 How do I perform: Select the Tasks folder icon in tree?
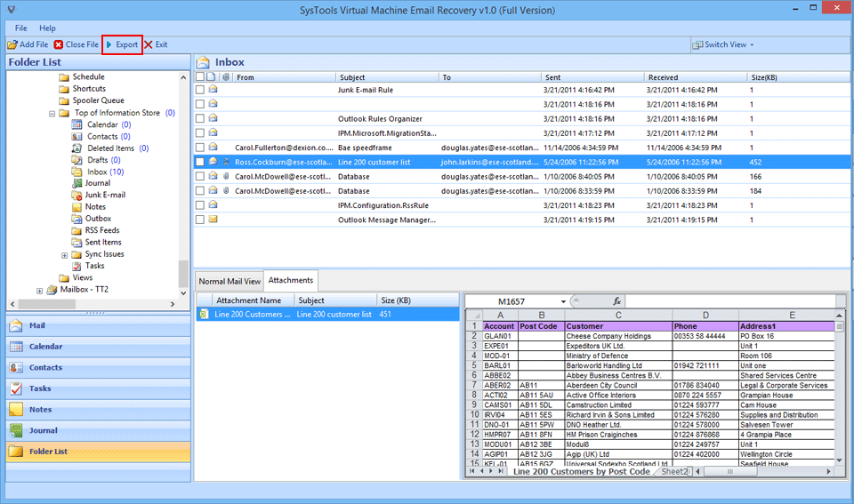(x=77, y=266)
